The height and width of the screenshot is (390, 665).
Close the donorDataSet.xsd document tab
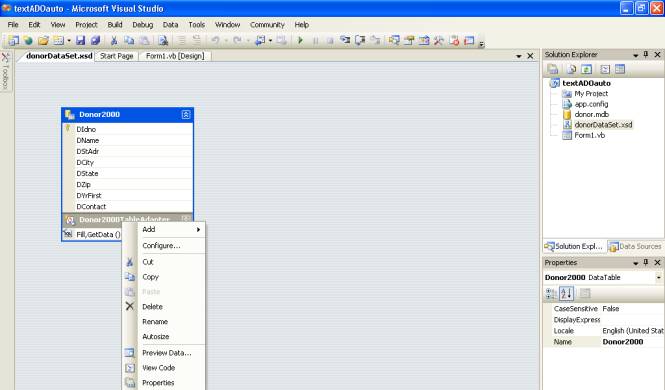[x=530, y=56]
